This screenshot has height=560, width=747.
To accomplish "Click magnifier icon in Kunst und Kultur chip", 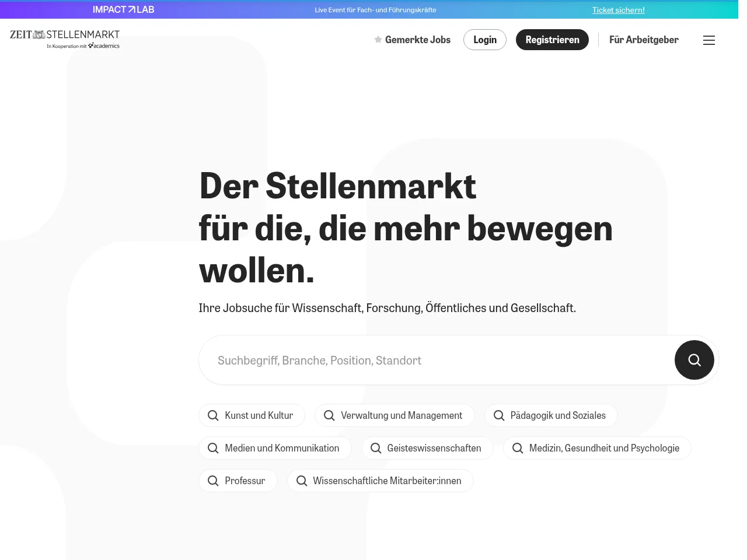I will [x=213, y=415].
